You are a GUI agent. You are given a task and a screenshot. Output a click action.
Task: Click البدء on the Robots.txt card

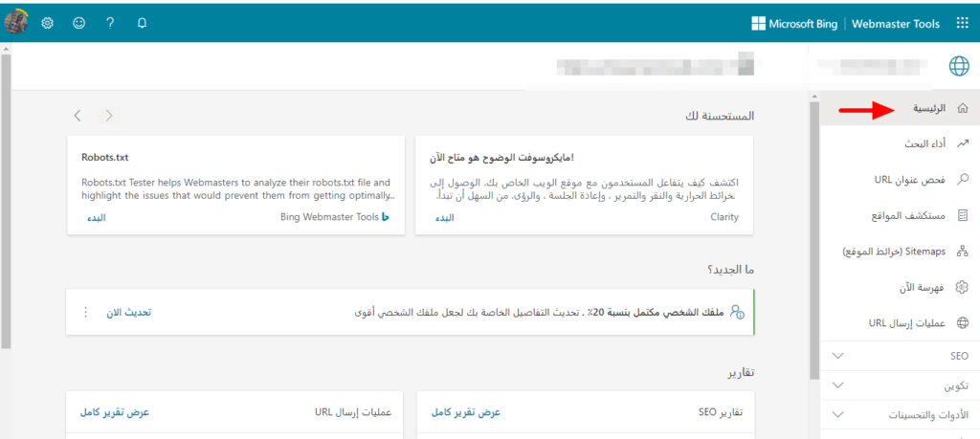pos(97,218)
